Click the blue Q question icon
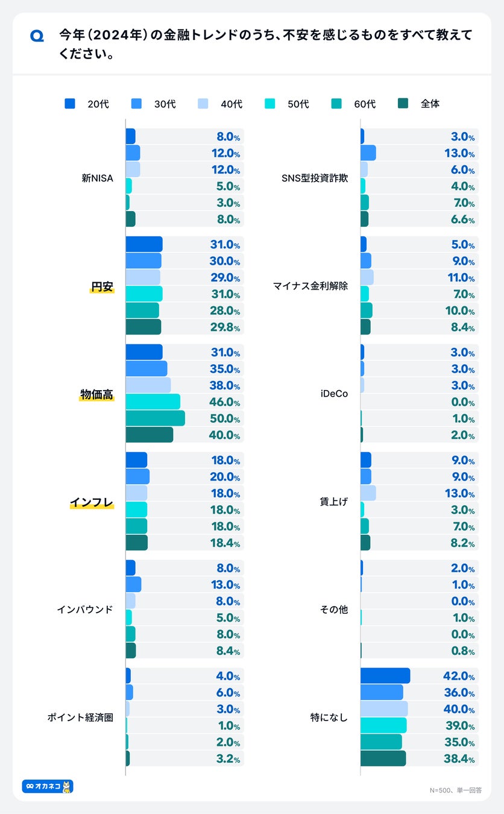Screen dimensions: 504x814 click(37, 37)
